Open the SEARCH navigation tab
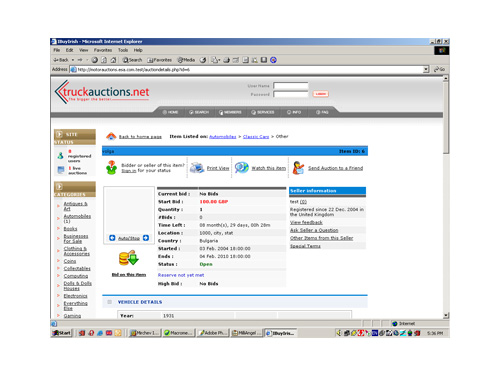The image size is (500, 375). 199,112
